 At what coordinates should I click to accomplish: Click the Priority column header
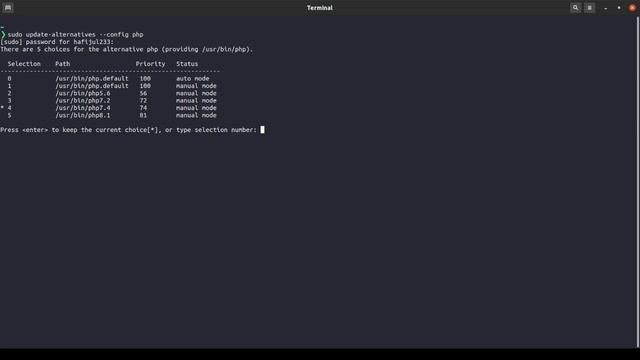(x=150, y=64)
